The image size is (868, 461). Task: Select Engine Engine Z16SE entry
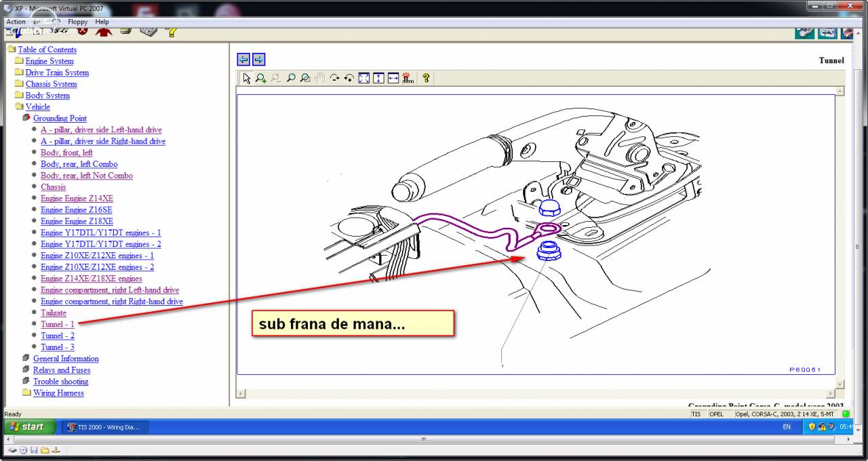[x=77, y=210]
